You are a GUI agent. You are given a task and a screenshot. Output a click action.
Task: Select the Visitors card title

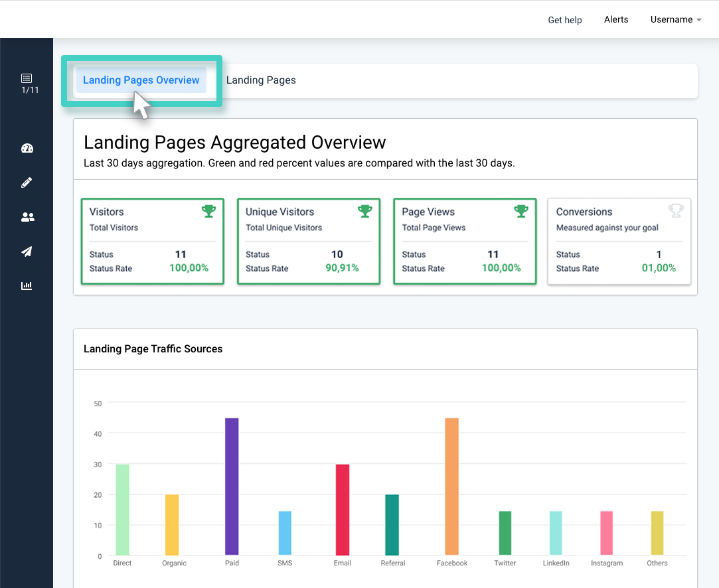pos(106,212)
